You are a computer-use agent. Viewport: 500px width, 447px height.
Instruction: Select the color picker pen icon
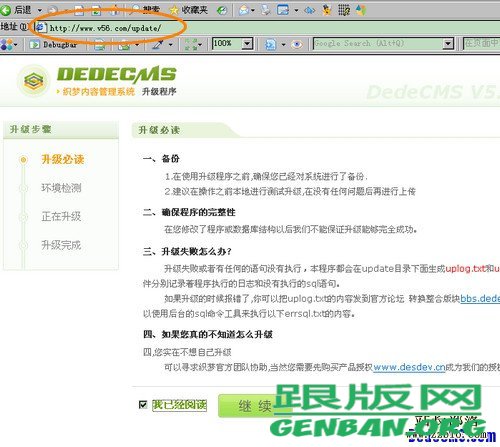[157, 44]
